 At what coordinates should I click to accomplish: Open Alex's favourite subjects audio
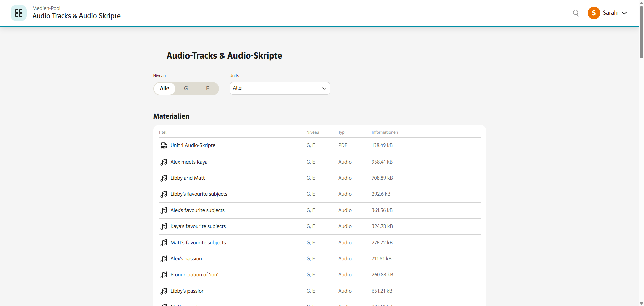click(197, 210)
